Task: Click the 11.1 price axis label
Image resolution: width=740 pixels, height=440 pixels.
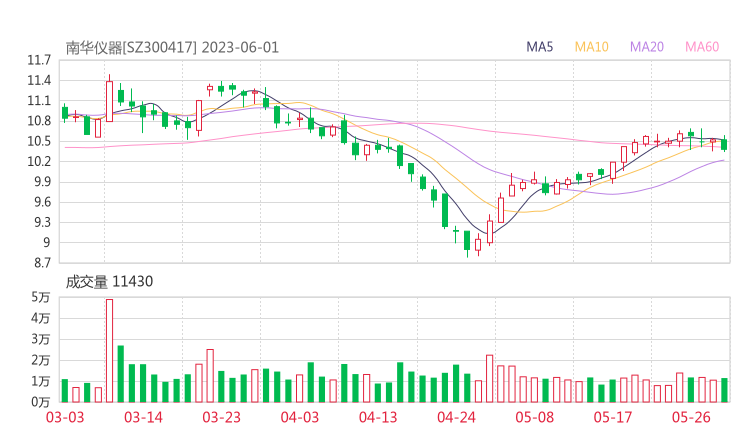Action: coord(39,101)
